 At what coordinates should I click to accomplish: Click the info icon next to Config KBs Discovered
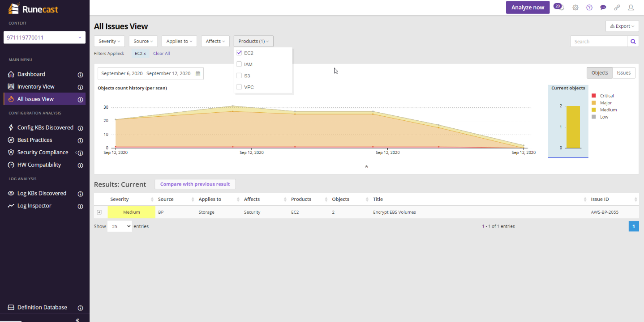(x=81, y=128)
